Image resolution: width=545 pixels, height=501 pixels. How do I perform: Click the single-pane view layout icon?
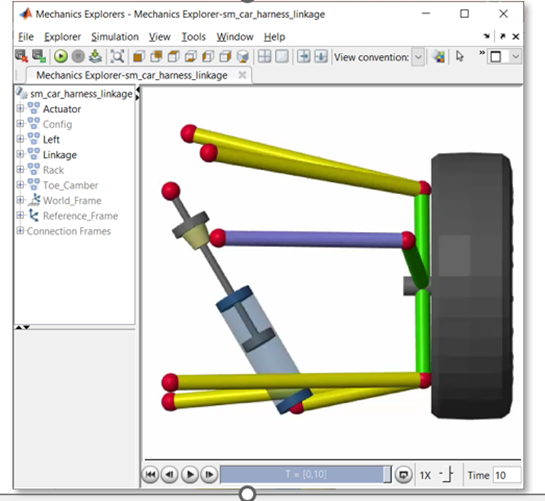pos(282,56)
